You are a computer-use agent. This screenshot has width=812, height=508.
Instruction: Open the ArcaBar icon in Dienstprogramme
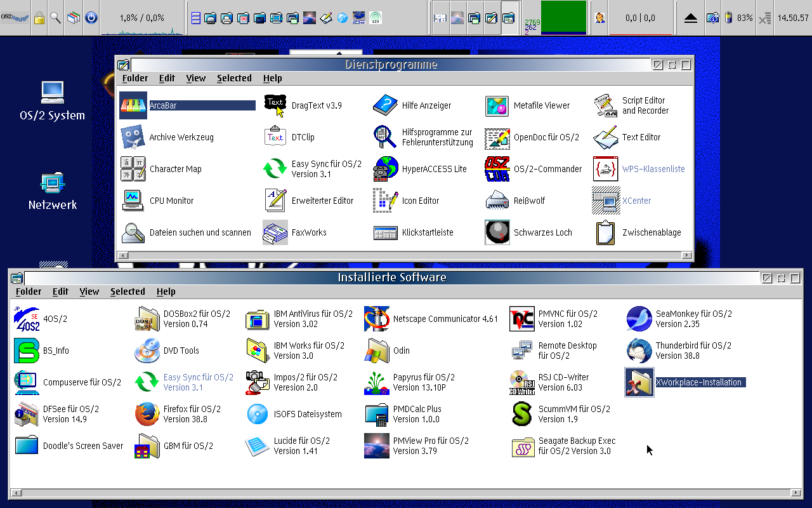click(x=133, y=105)
